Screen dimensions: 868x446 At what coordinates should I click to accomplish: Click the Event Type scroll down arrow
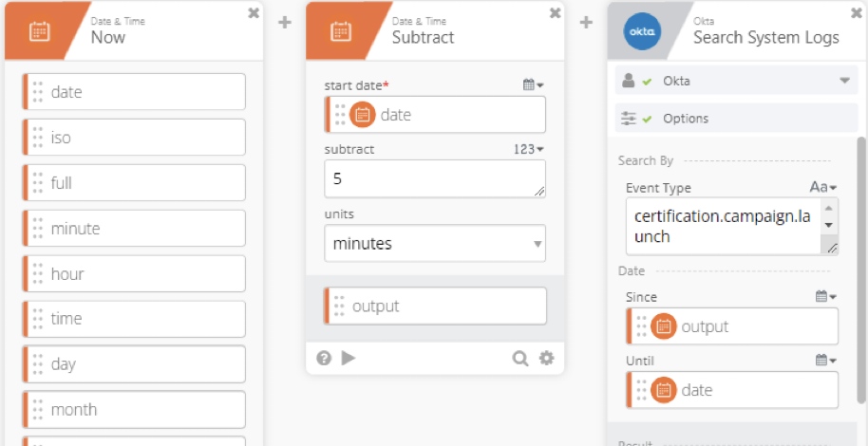(x=829, y=225)
